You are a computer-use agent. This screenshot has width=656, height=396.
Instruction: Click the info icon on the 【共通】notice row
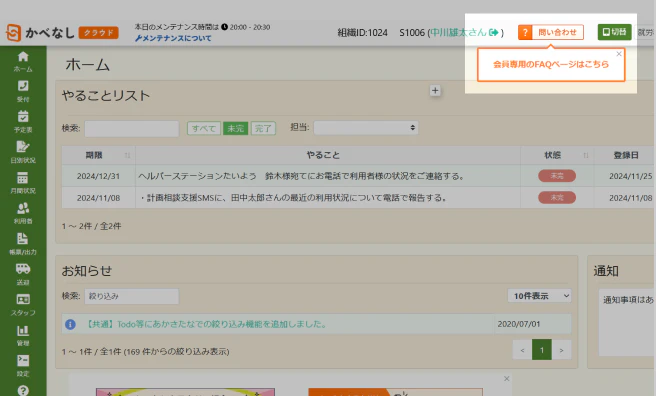click(x=70, y=324)
